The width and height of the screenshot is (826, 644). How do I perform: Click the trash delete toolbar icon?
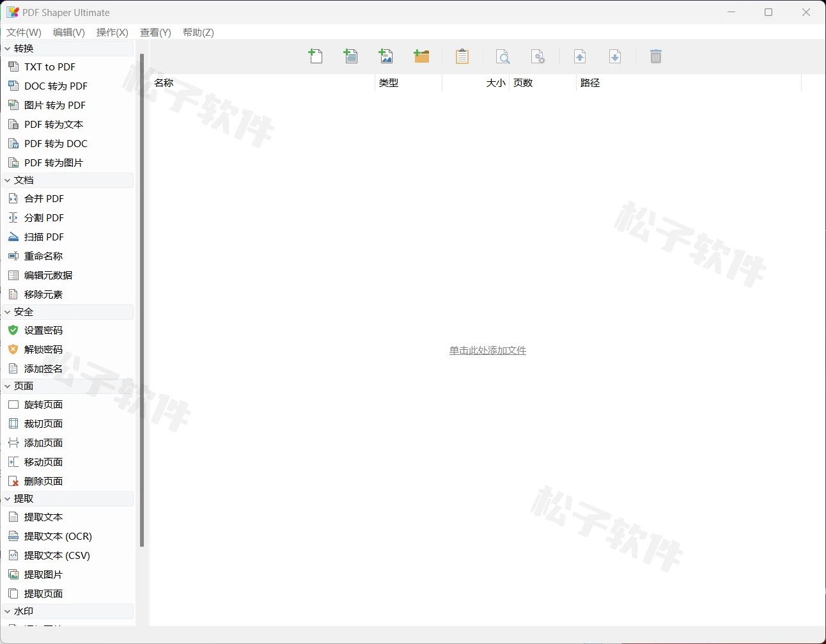point(656,57)
